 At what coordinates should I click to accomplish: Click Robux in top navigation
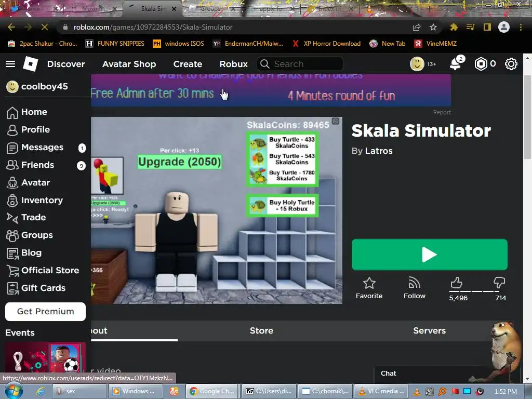[x=233, y=64]
